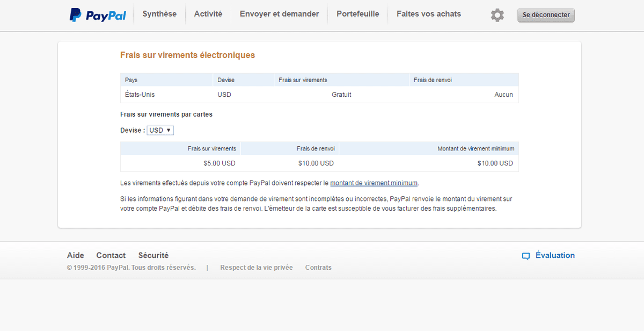Click Frais sur virements par cartes heading

[x=166, y=114]
